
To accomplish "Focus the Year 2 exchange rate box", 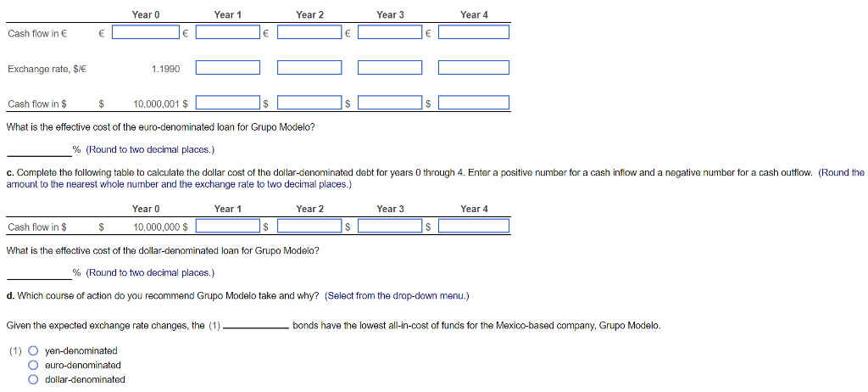I will point(309,68).
